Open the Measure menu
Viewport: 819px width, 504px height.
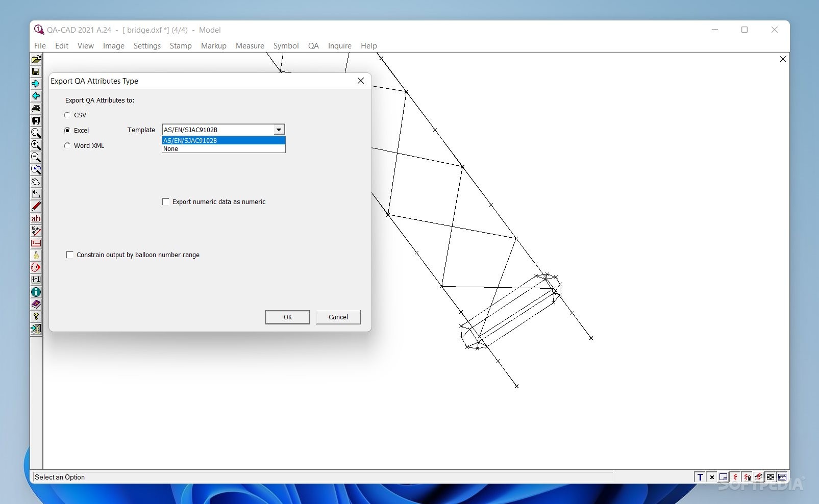[250, 46]
